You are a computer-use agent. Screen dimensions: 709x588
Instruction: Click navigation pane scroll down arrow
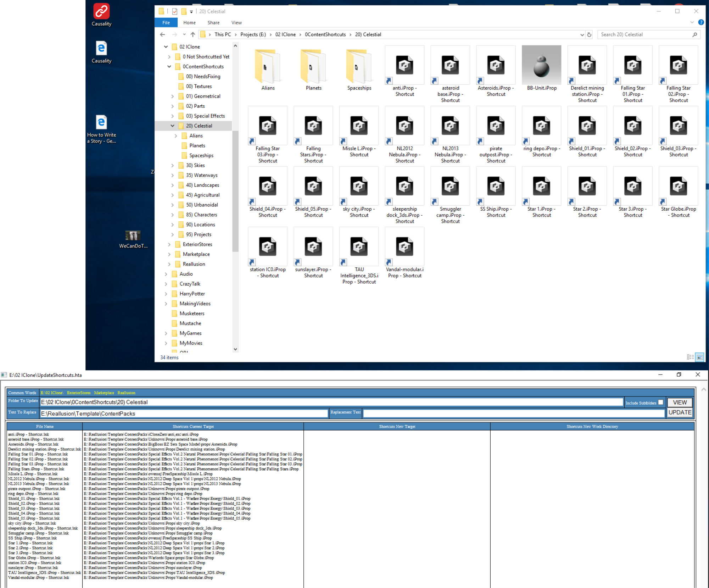pyautogui.click(x=235, y=349)
